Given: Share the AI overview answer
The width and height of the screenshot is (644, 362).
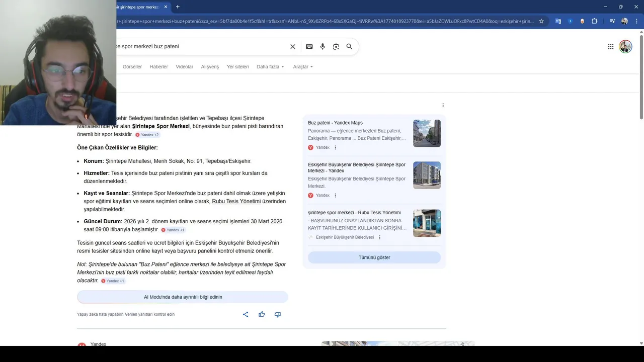Looking at the screenshot, I should coord(246,314).
